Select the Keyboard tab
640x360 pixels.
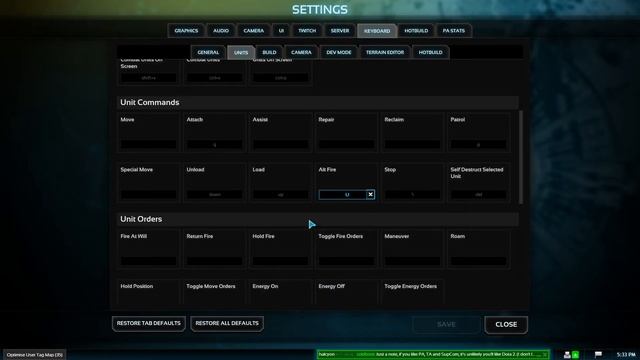[377, 31]
